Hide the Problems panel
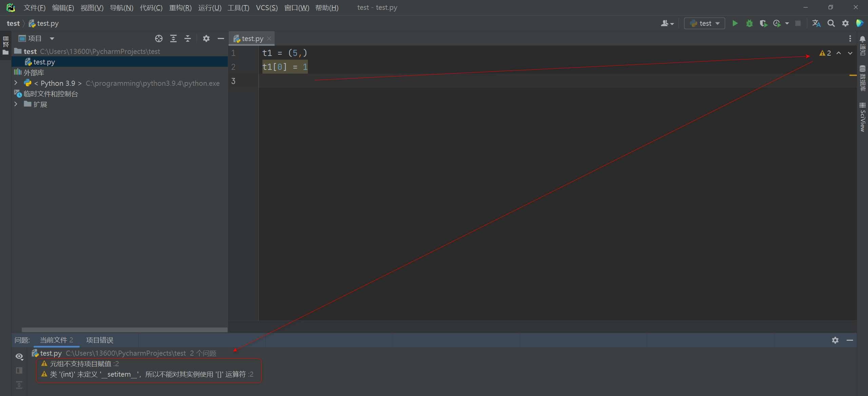868x396 pixels. [850, 340]
